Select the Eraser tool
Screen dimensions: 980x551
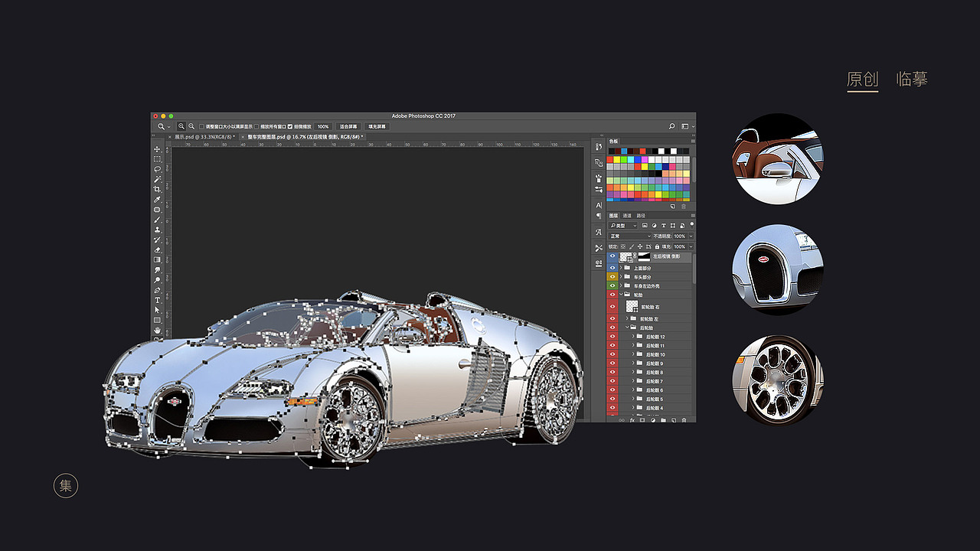pyautogui.click(x=157, y=249)
